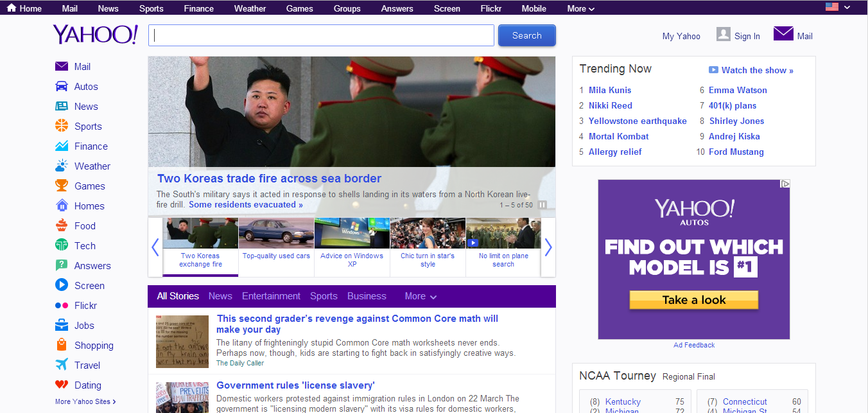Go to previous carousel stories with left arrow

click(155, 247)
